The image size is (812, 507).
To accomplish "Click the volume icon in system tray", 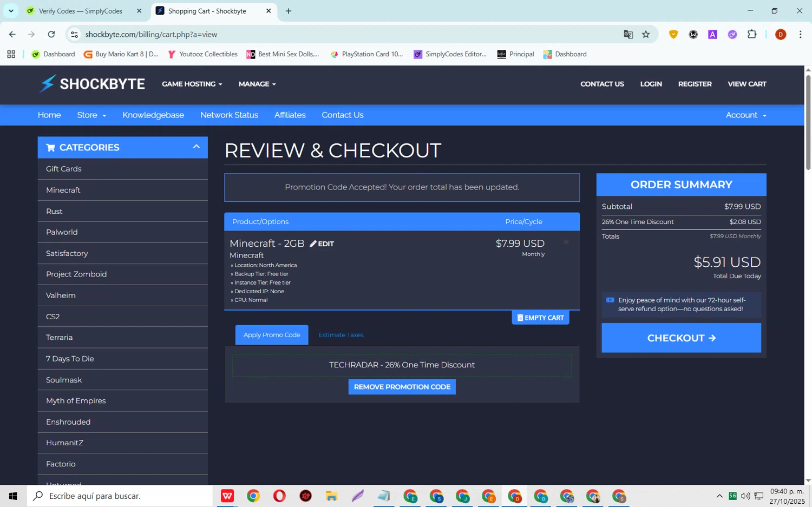I will click(x=745, y=496).
